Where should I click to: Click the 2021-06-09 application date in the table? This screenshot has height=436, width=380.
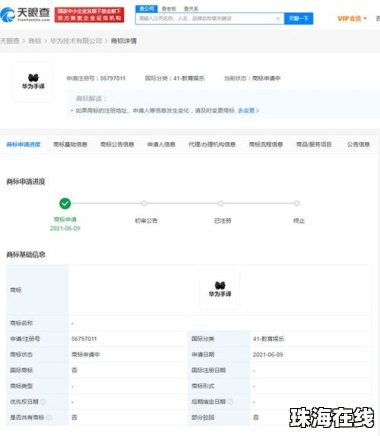[268, 354]
